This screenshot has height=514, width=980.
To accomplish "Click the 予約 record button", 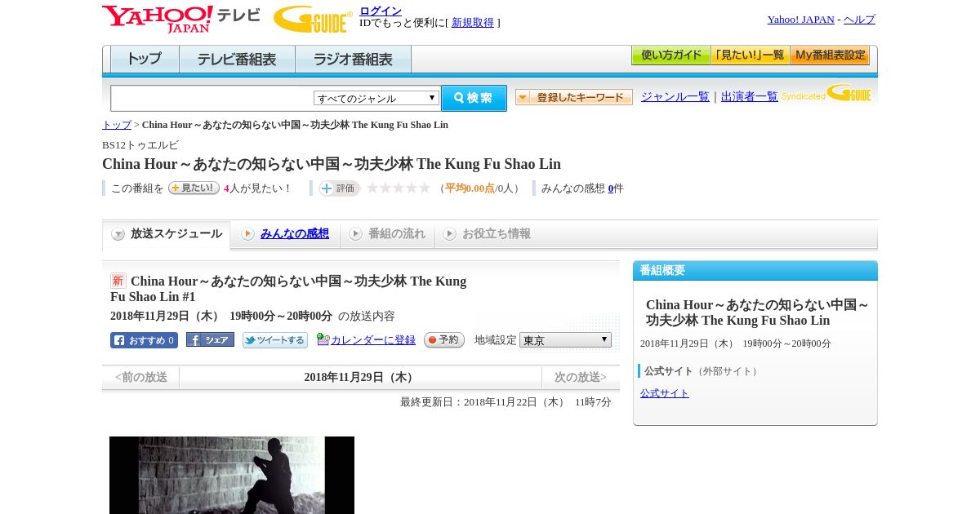I will pos(444,340).
